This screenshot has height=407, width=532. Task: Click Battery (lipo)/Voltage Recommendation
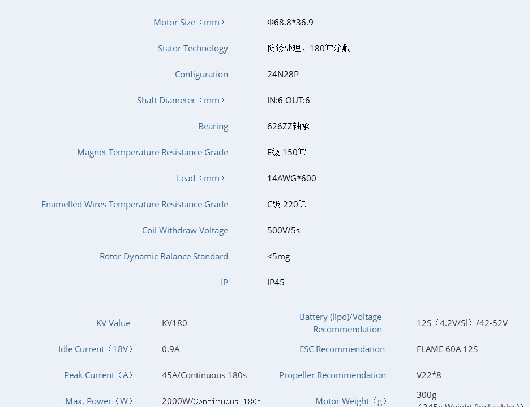coord(340,323)
